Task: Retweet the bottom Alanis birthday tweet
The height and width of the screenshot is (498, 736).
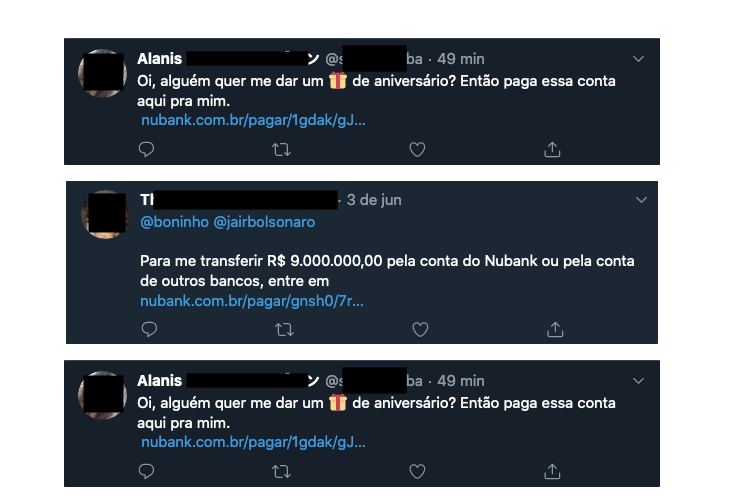Action: point(281,471)
